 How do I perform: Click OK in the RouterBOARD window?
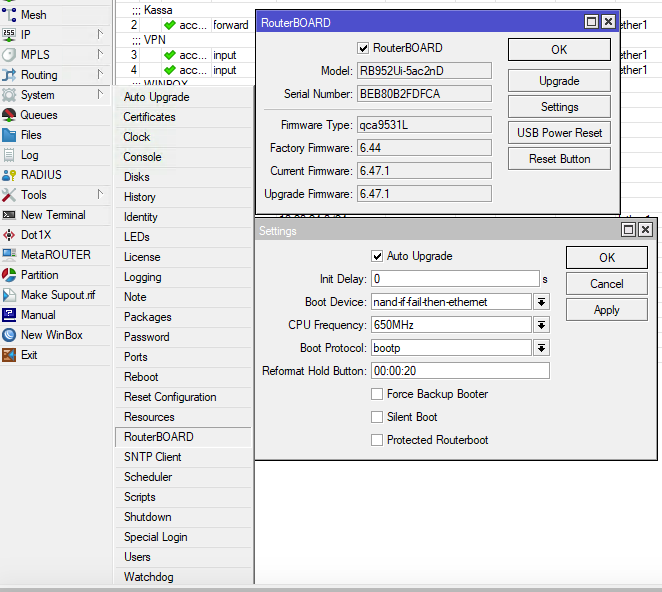tap(559, 50)
